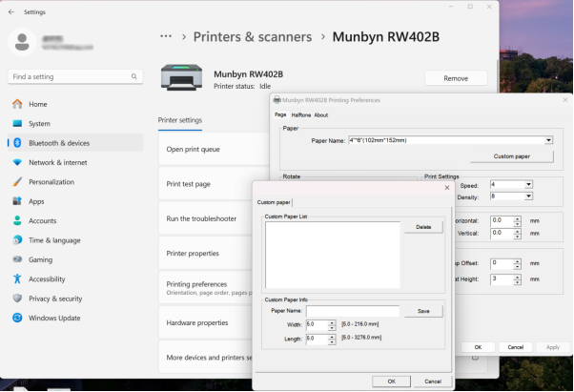574x392 pixels.
Task: Close the Custom paper dialog
Action: [x=446, y=188]
